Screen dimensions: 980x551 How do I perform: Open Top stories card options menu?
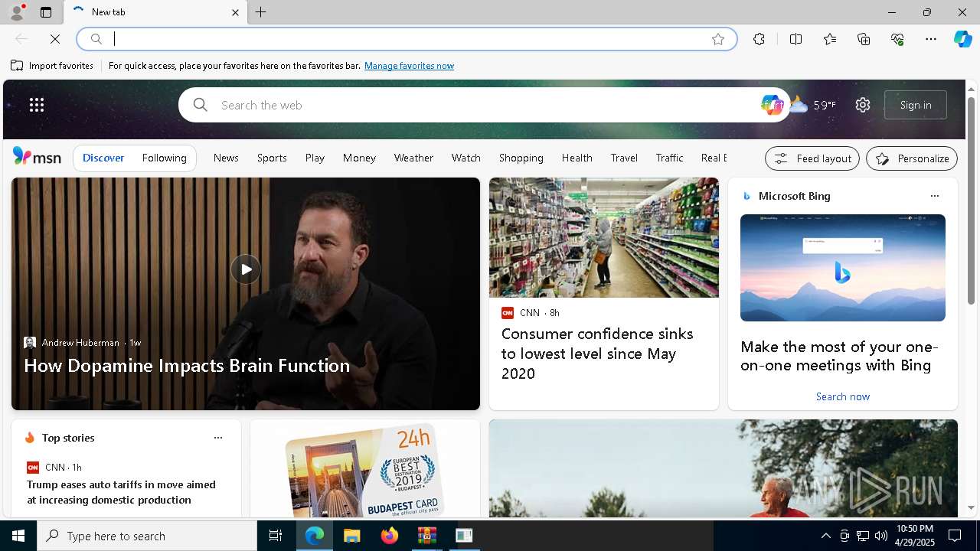click(218, 438)
